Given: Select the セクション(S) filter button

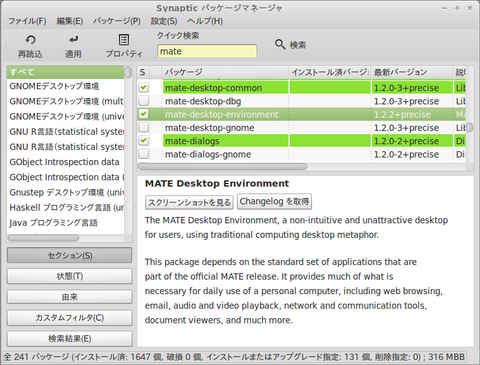Looking at the screenshot, I should click(x=70, y=256).
